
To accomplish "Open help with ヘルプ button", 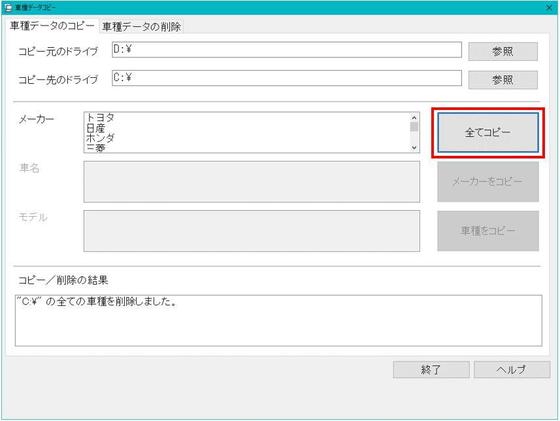I will [512, 370].
